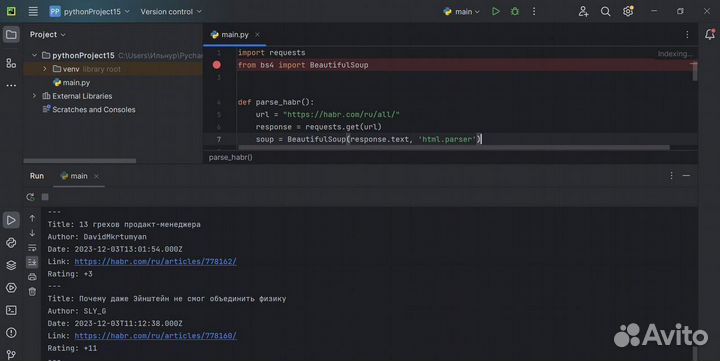Screen dimensions: 720x361
Task: Click the up arrow in the Run console
Action: pos(32,218)
